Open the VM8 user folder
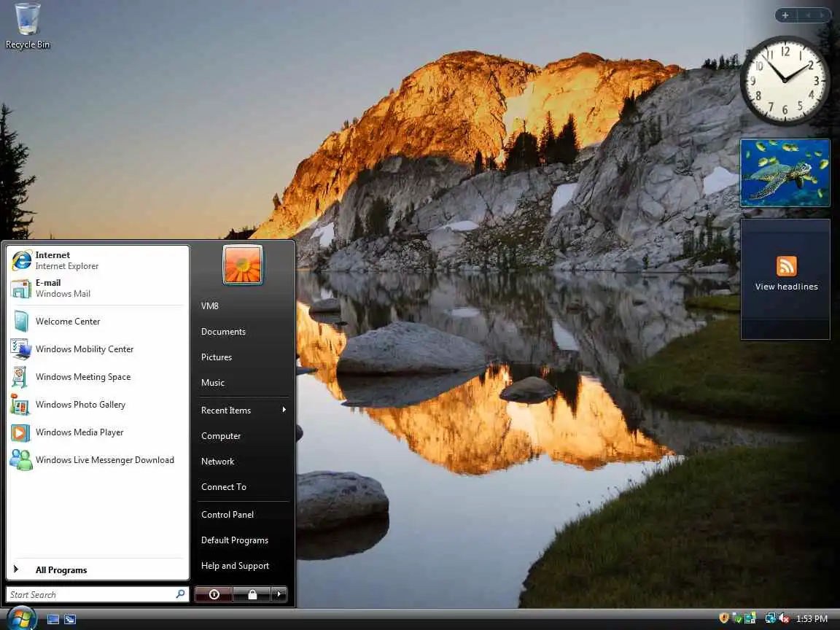This screenshot has height=630, width=840. (x=243, y=306)
